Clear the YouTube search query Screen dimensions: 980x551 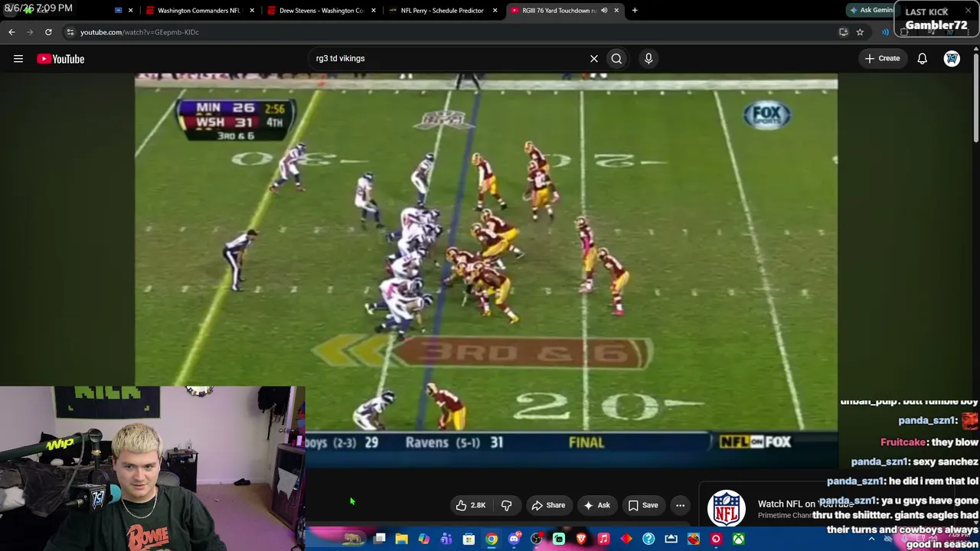593,58
